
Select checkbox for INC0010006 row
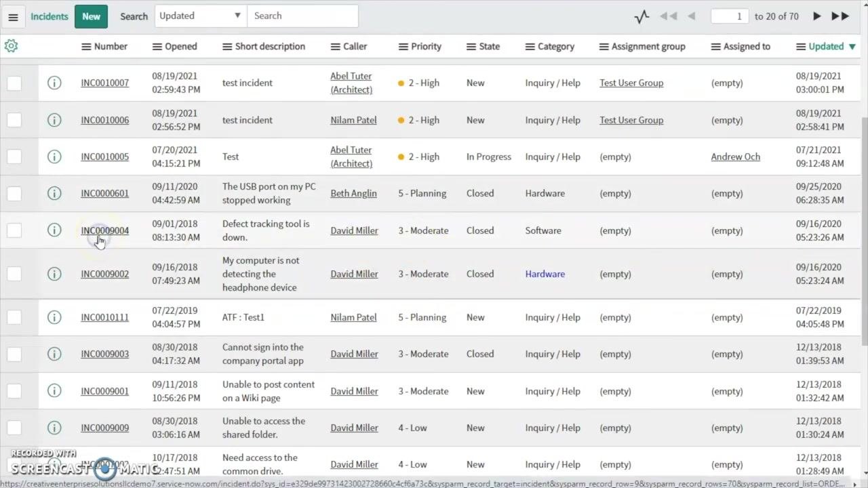point(14,120)
